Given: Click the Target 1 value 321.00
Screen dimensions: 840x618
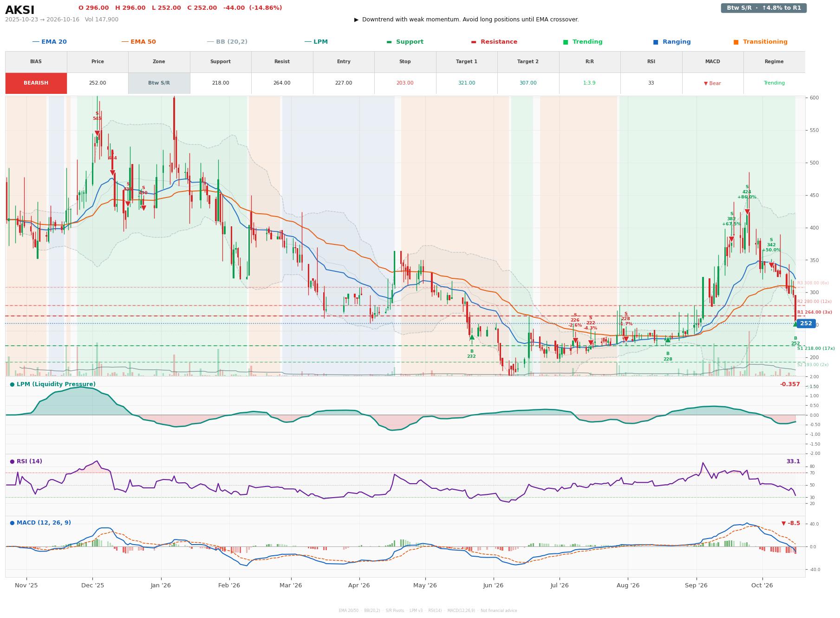Looking at the screenshot, I should [x=467, y=83].
